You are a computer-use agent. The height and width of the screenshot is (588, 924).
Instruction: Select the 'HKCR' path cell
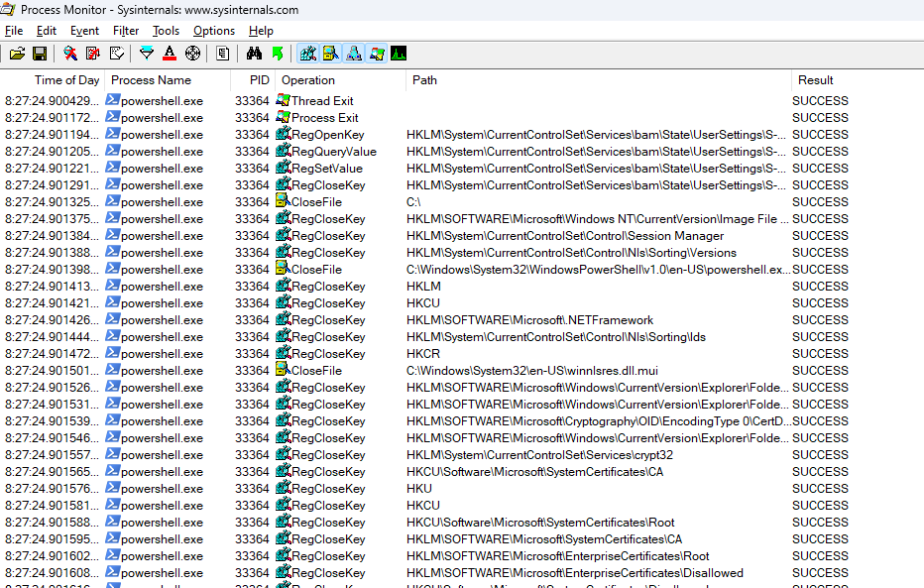click(423, 354)
